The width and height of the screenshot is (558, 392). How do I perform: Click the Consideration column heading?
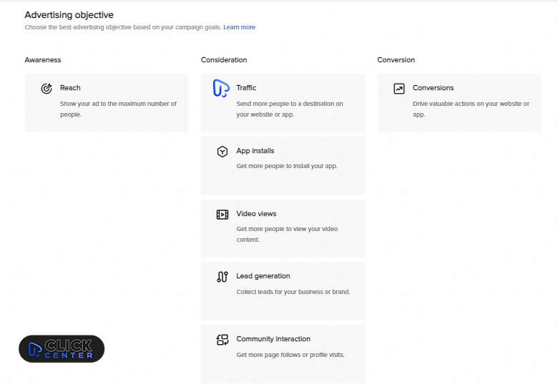click(x=224, y=60)
